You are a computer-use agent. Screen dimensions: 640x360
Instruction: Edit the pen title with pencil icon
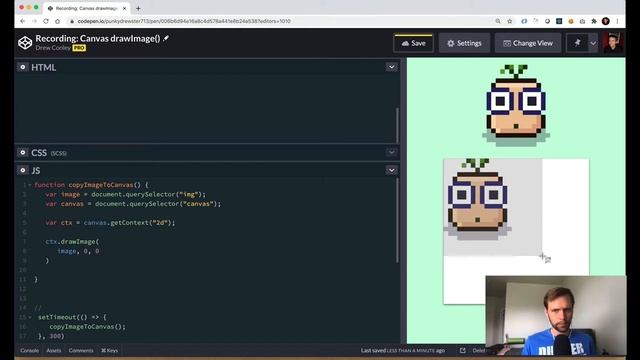(x=166, y=38)
